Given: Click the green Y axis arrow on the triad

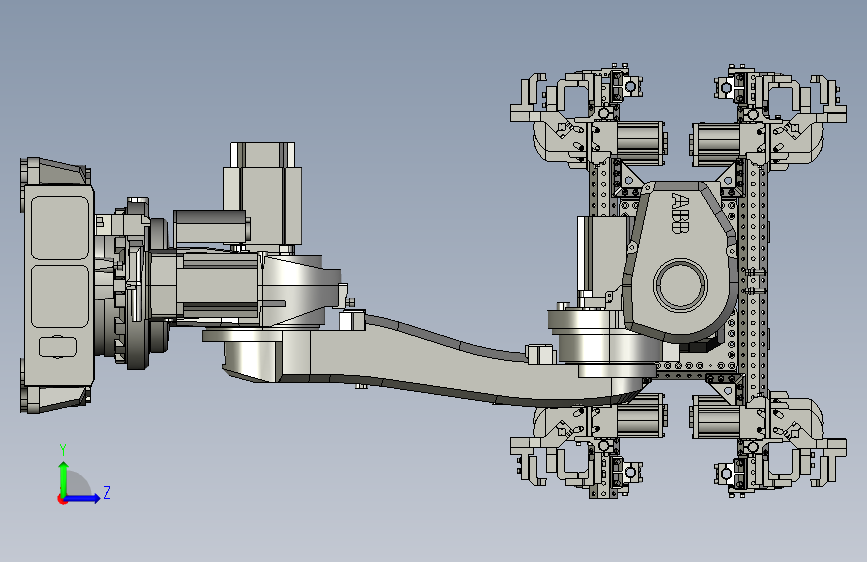Looking at the screenshot, I should tap(64, 479).
